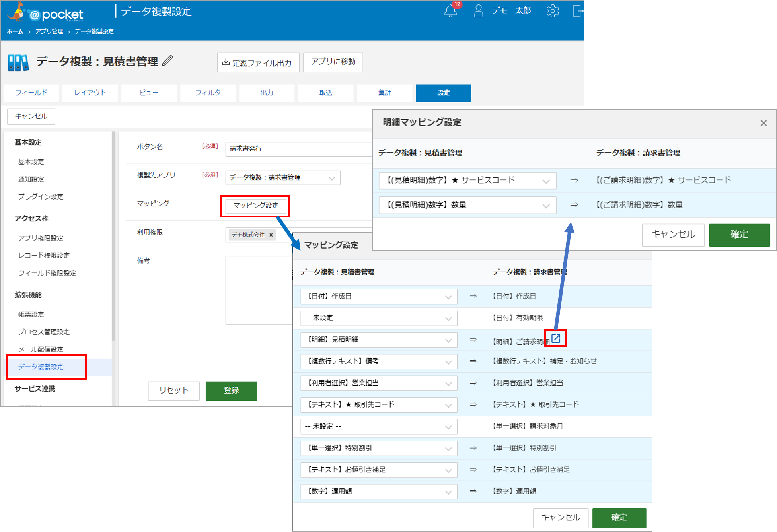Cancel the 明細マッピング設定 dialog
The image size is (777, 532).
(673, 235)
